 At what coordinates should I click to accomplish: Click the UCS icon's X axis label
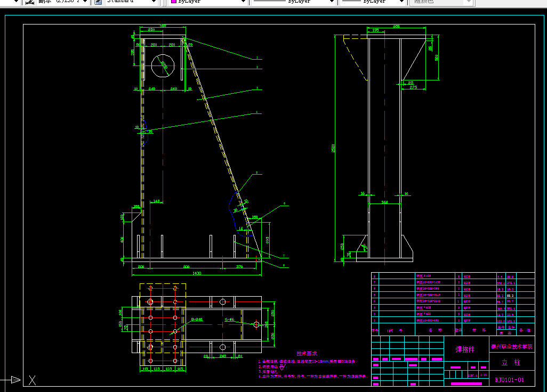32,380
